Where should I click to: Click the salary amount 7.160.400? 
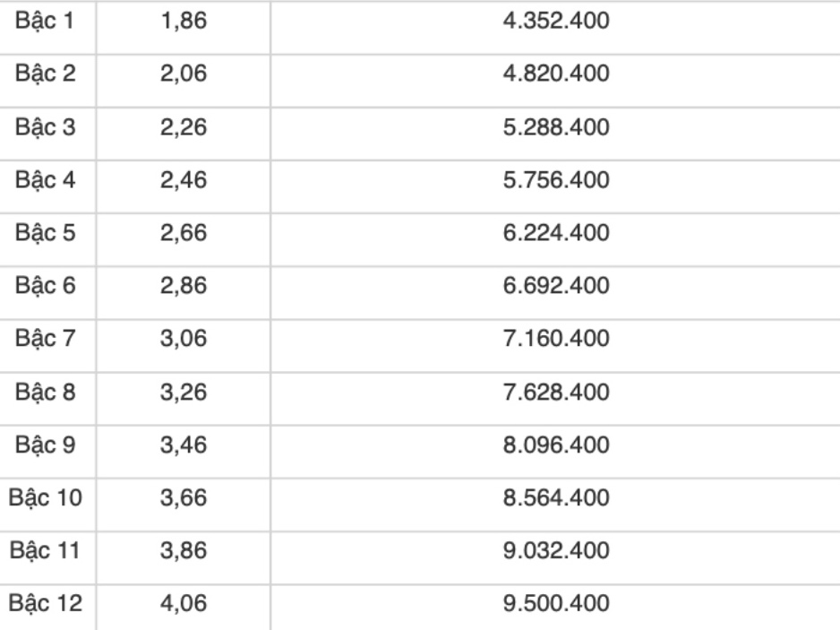(554, 338)
